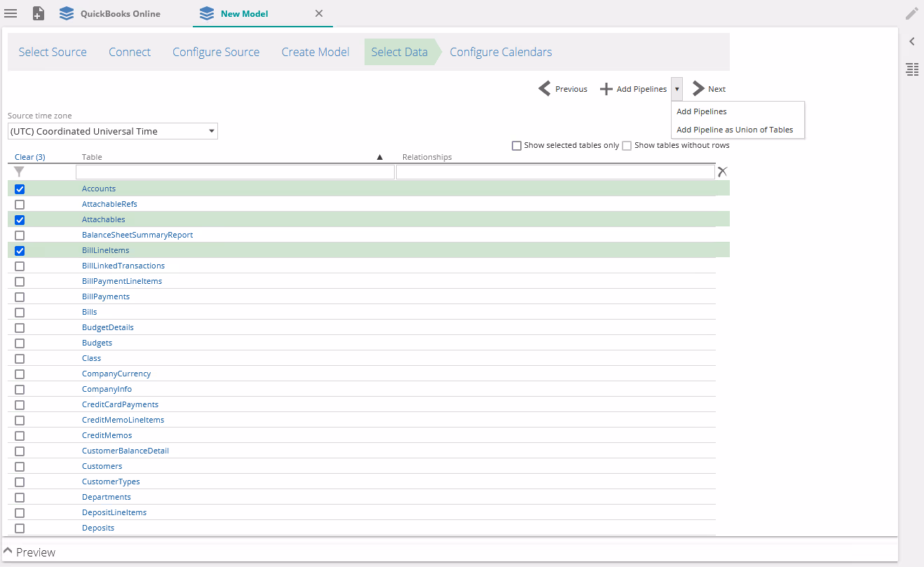Open the hamburger main menu
The height and width of the screenshot is (567, 924).
(11, 13)
